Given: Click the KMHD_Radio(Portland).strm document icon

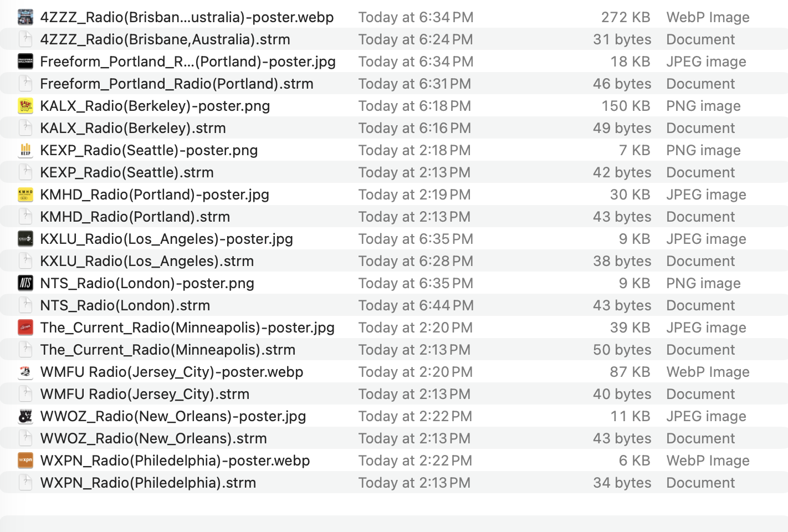Looking at the screenshot, I should (25, 217).
